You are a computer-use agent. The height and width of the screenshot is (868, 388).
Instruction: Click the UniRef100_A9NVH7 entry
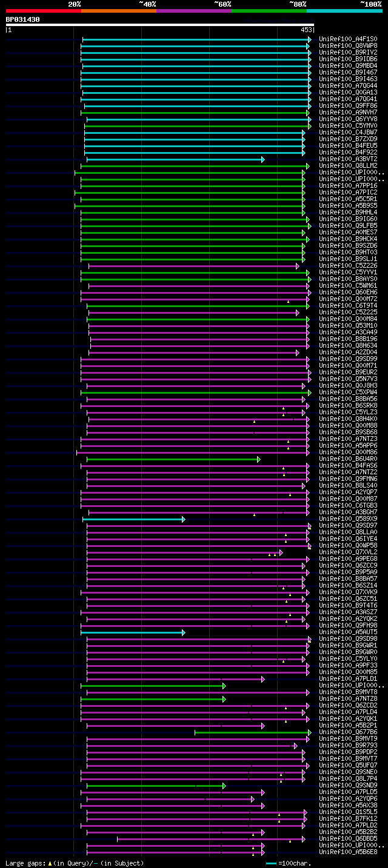(x=348, y=112)
